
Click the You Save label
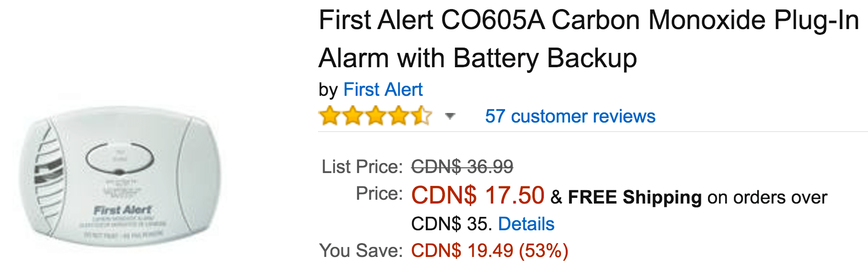[361, 250]
